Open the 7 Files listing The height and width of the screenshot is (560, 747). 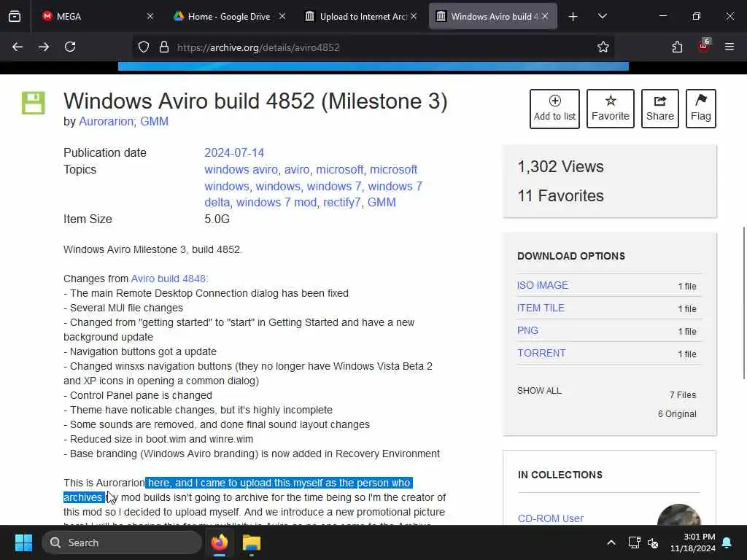(683, 394)
